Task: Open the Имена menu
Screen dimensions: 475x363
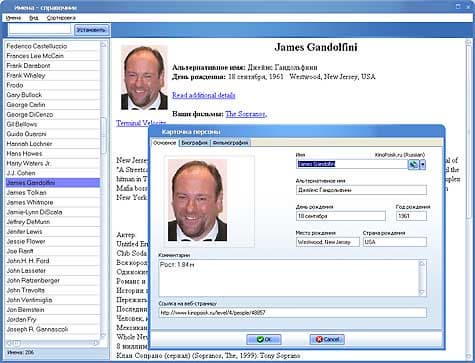Action: tap(13, 18)
